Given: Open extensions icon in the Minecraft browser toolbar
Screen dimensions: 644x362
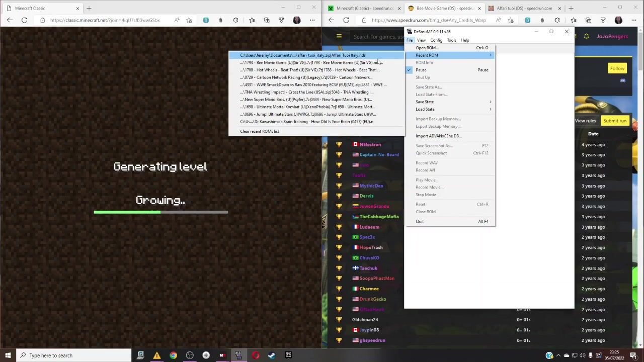Looking at the screenshot, I should click(x=235, y=20).
